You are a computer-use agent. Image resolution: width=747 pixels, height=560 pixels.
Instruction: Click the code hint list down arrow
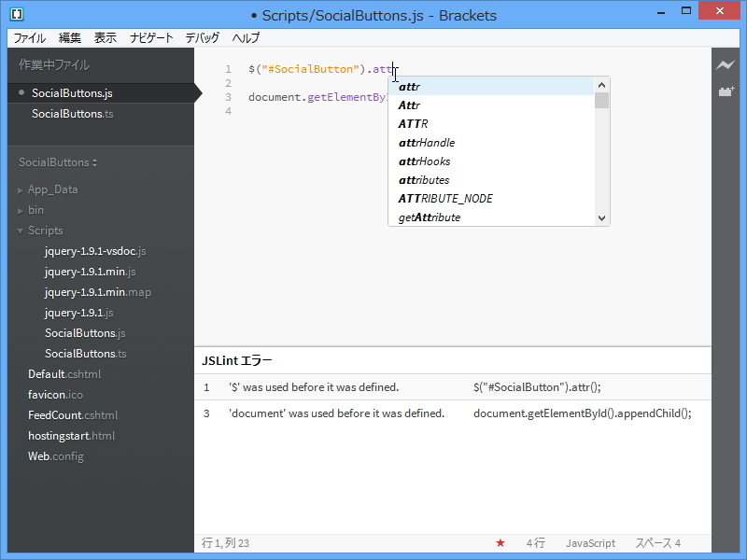click(x=601, y=218)
